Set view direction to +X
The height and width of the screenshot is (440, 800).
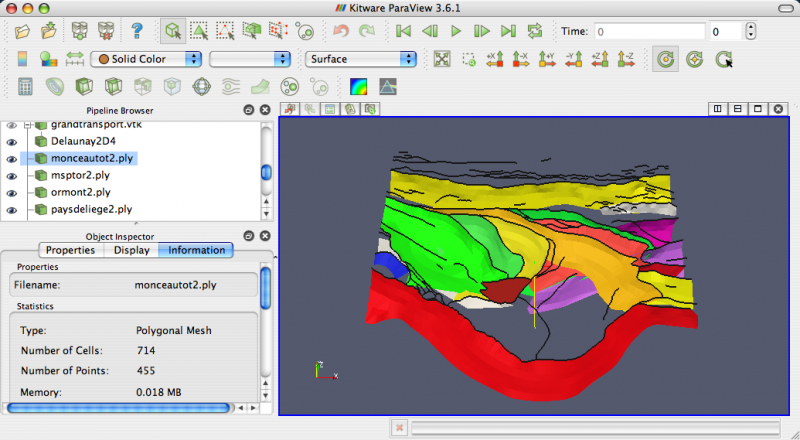coord(494,59)
